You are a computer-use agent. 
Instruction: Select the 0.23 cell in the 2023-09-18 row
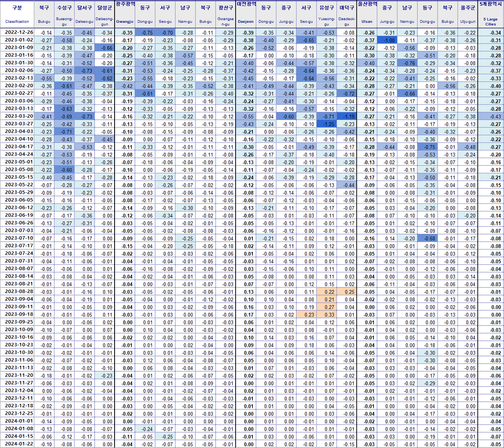(x=307, y=314)
